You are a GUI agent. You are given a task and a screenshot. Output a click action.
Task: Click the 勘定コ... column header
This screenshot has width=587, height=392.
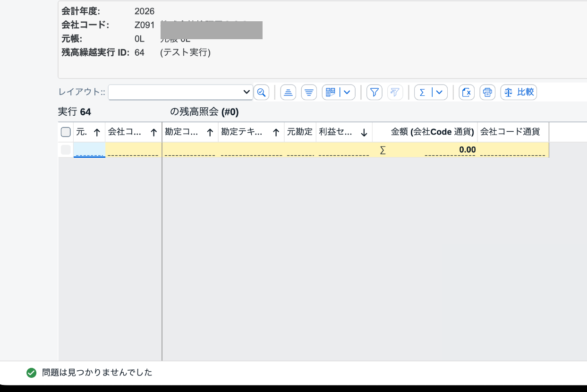point(190,132)
